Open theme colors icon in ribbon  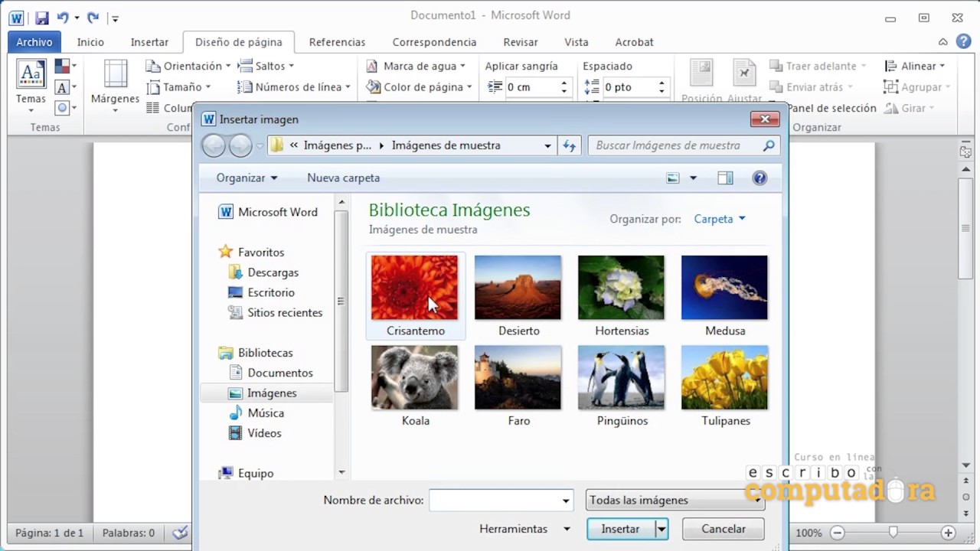(x=65, y=67)
